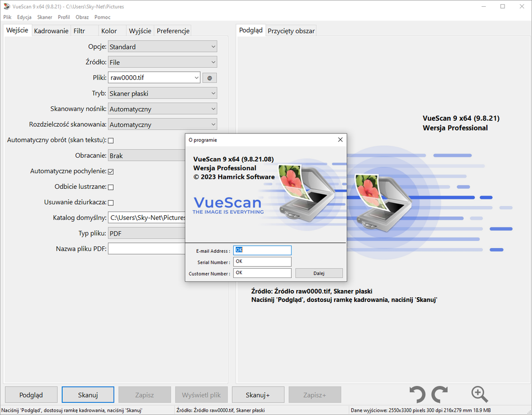Rotate image right with clockwise arrow
The width and height of the screenshot is (532, 415).
[x=440, y=394]
